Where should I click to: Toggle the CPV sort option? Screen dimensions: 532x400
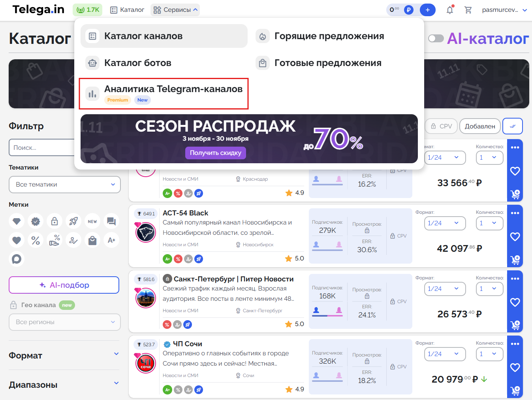coord(441,126)
